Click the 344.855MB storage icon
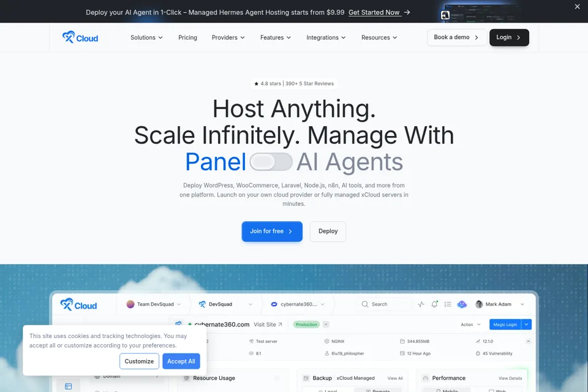The width and height of the screenshot is (588, 392). 402,341
